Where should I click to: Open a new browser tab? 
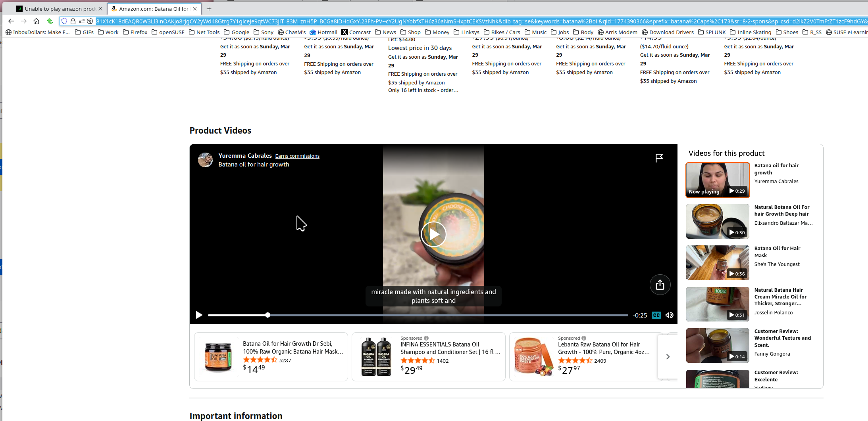click(209, 9)
